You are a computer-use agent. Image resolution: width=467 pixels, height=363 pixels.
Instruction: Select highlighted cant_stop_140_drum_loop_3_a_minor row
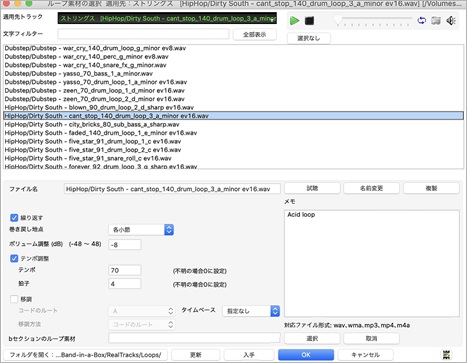click(233, 116)
